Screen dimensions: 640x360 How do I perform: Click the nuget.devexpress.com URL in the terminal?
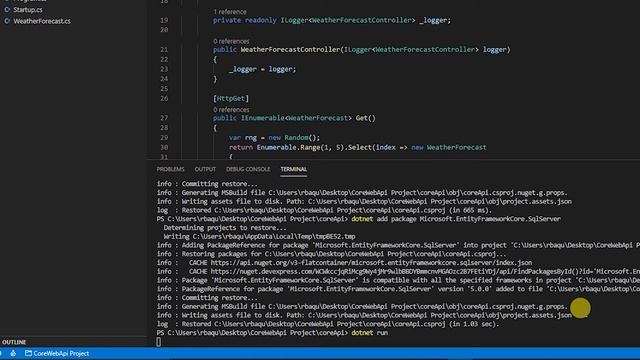425,271
